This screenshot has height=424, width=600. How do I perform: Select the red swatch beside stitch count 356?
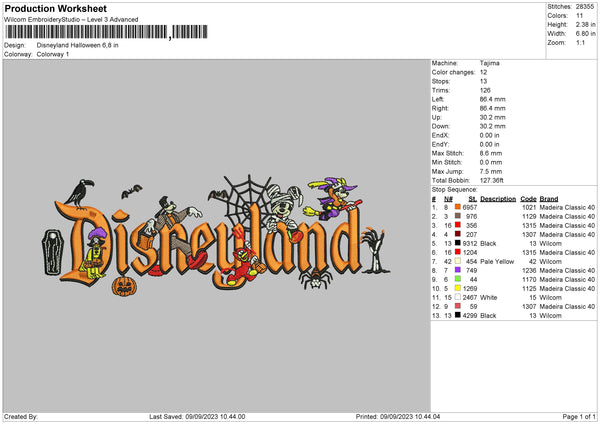(x=457, y=225)
